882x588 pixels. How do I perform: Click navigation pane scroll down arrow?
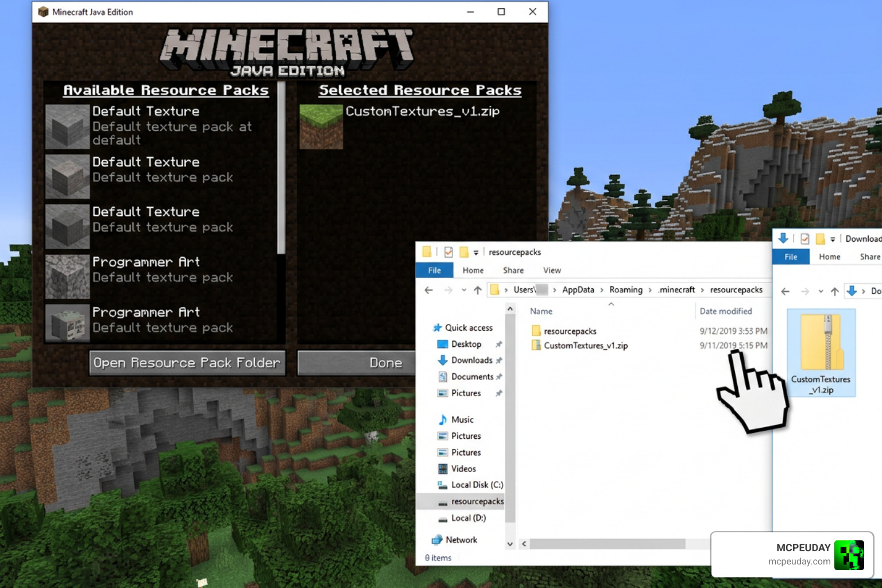510,544
